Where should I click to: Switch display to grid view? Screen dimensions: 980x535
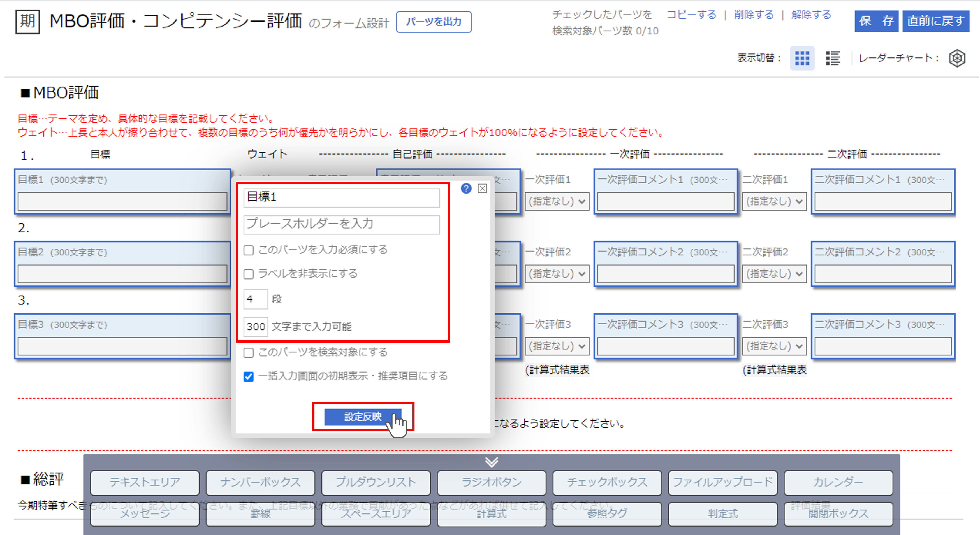(x=802, y=58)
